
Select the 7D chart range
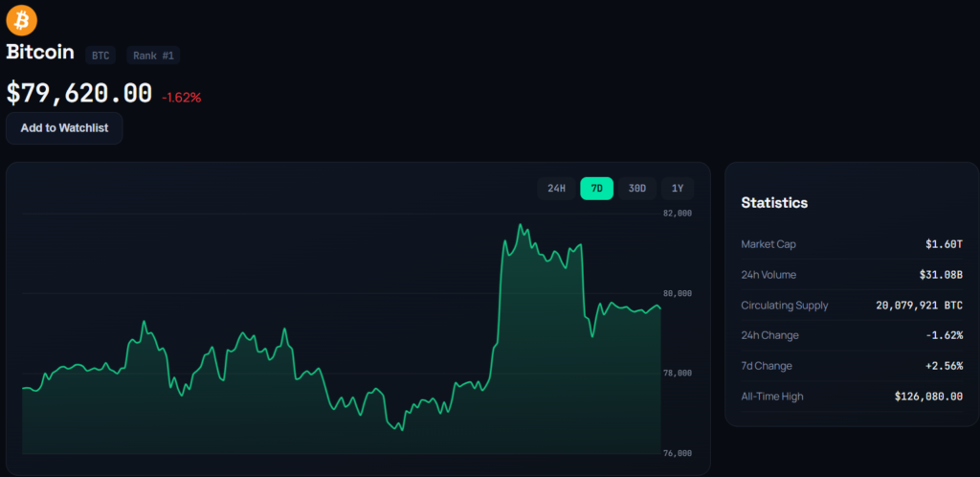pos(596,188)
